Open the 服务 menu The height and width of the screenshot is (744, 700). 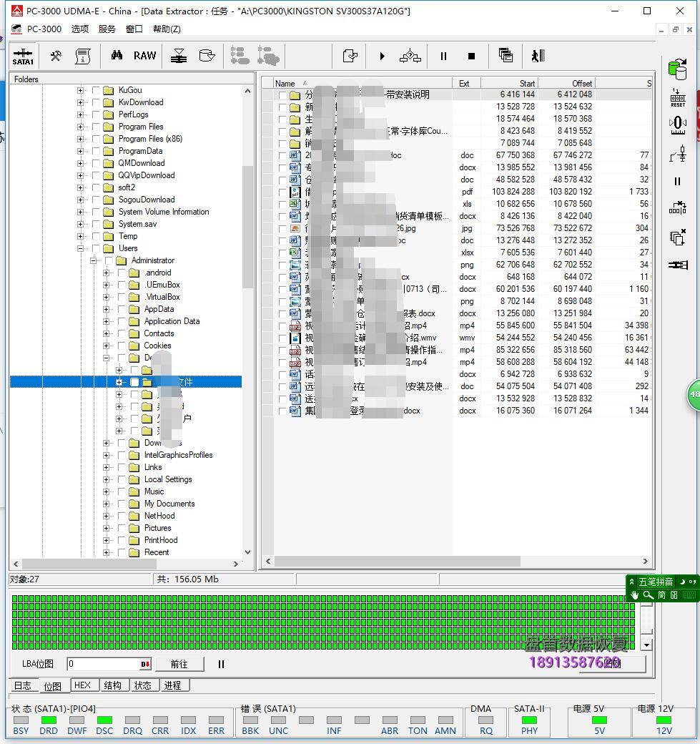107,29
